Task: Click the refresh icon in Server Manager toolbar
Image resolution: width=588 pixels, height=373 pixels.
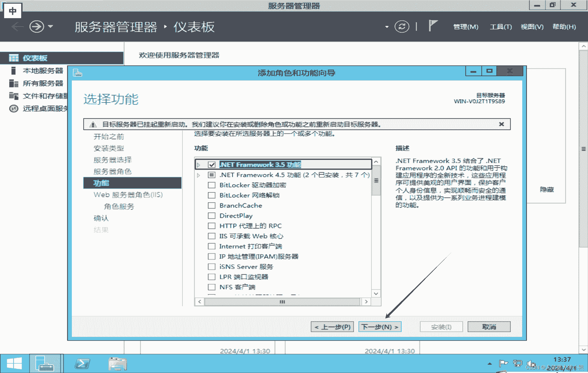Action: coord(401,26)
